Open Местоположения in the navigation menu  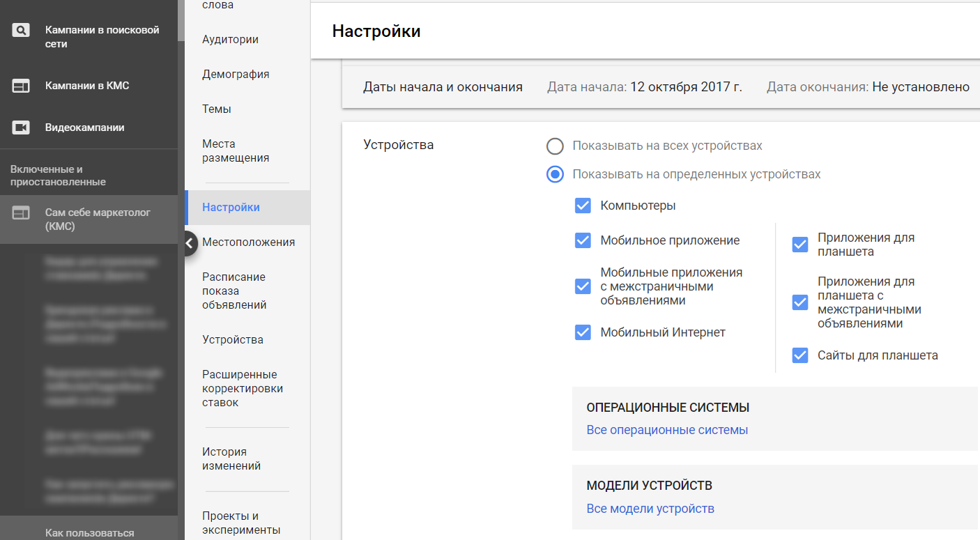pyautogui.click(x=248, y=242)
